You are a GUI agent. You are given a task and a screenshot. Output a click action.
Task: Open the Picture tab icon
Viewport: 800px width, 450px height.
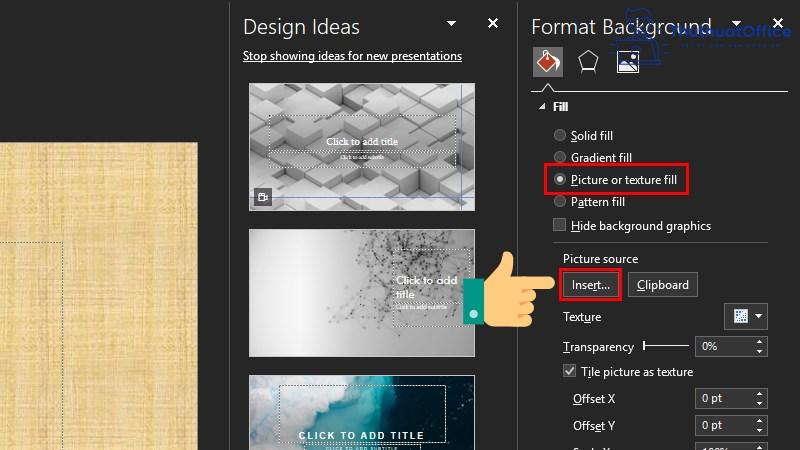pos(628,62)
